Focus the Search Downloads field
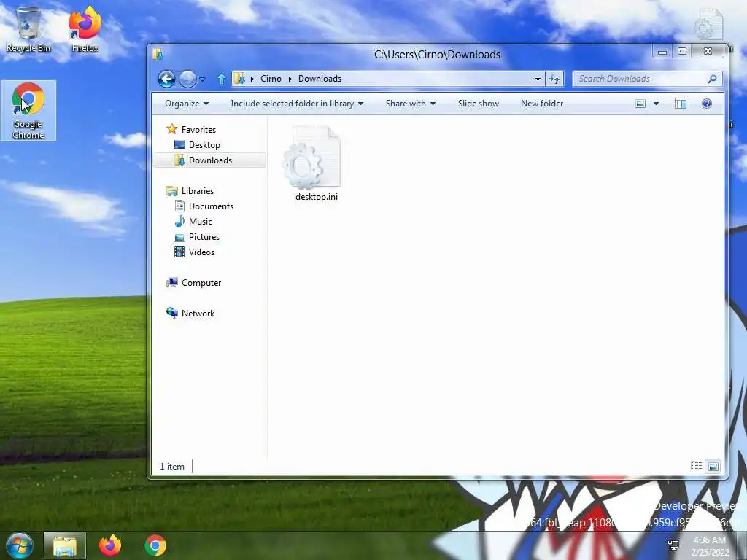Viewport: 747px width, 560px height. (x=648, y=79)
